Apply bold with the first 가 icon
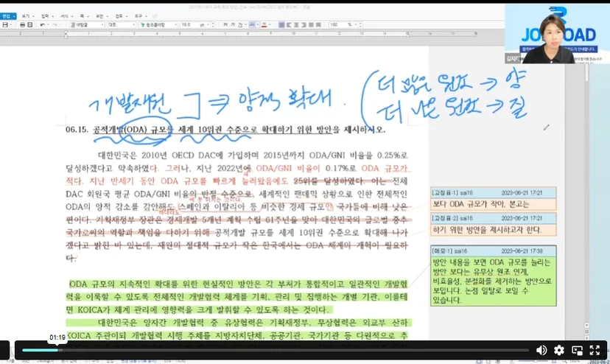 click(225, 24)
